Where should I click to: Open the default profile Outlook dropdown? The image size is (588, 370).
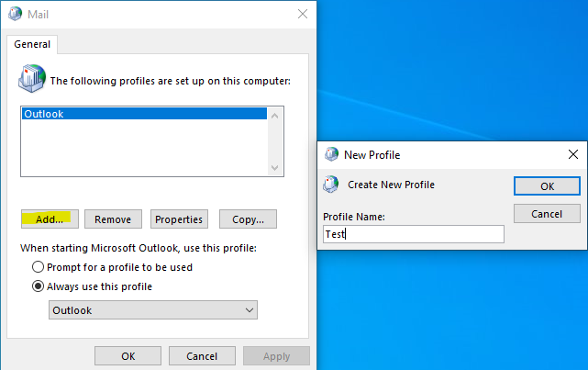point(152,310)
